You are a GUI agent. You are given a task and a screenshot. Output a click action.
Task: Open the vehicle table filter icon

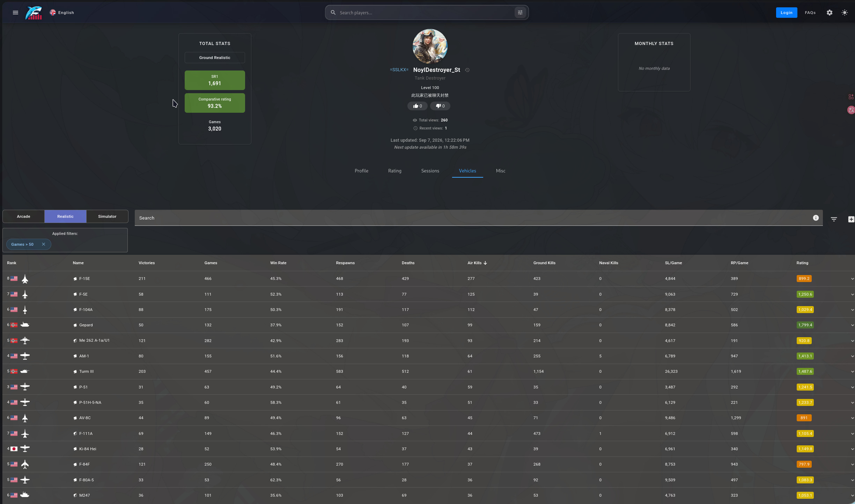point(834,219)
